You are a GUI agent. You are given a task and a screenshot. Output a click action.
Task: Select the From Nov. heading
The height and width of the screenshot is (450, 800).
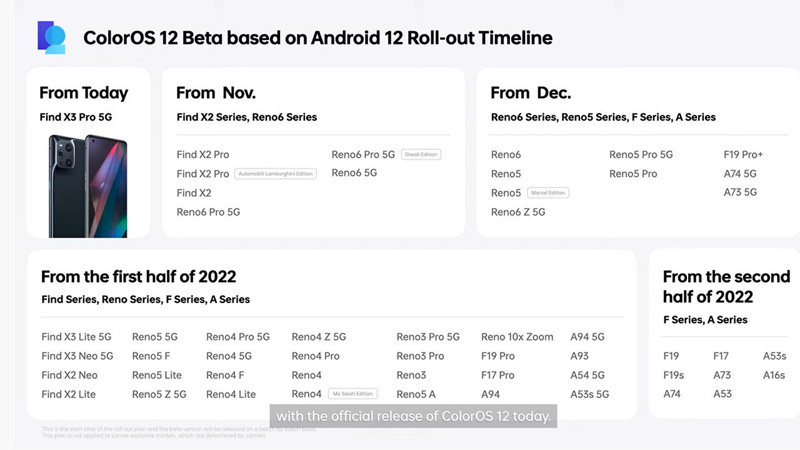tap(216, 93)
